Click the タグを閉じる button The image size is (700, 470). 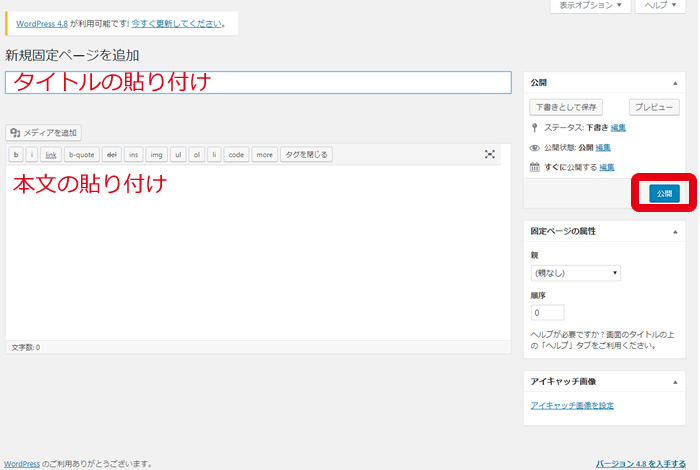point(306,154)
